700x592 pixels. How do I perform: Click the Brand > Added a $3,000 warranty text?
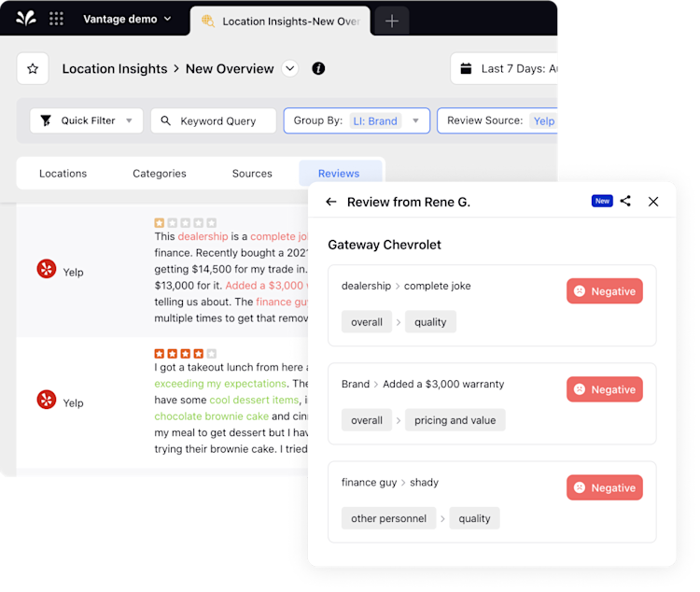423,385
